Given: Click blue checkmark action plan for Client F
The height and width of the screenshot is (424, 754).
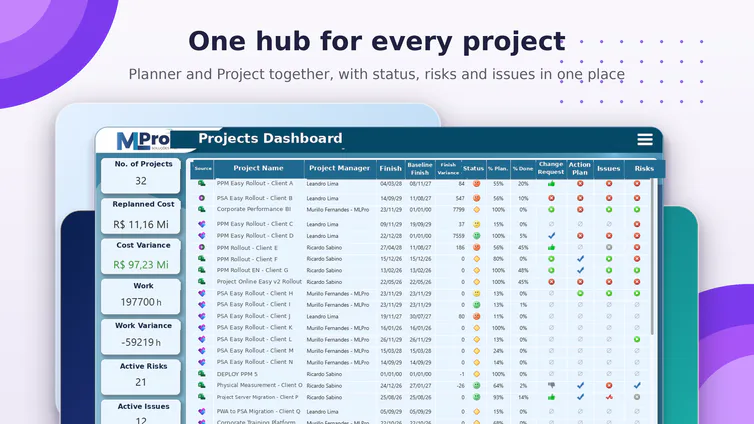Looking at the screenshot, I should 580,259.
